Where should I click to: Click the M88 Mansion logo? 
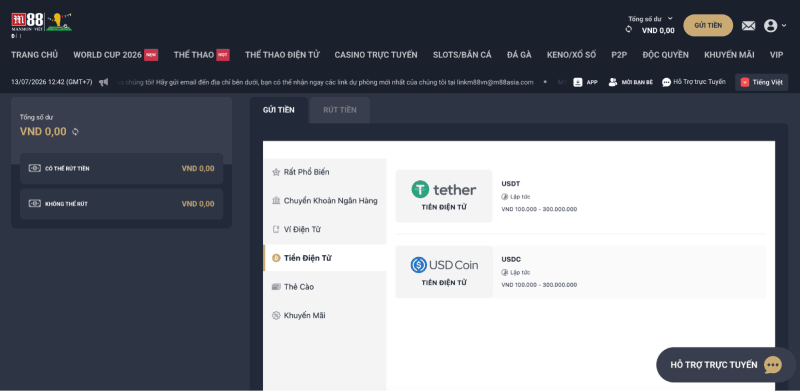pos(28,22)
